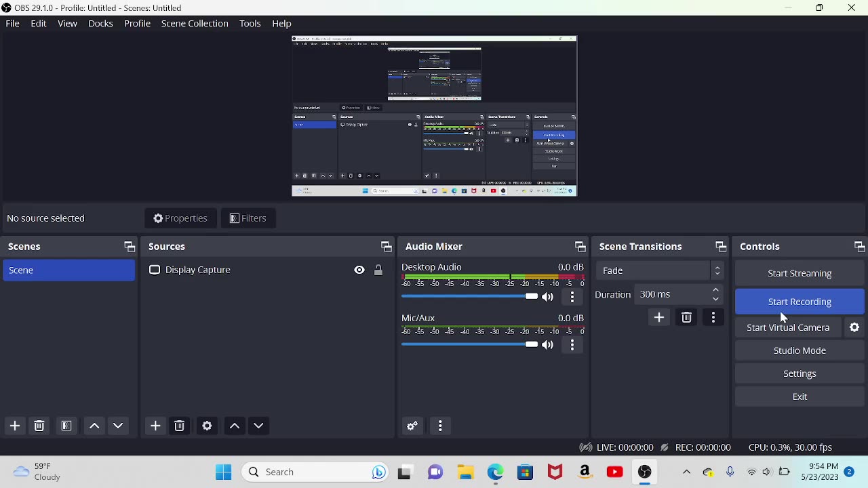The image size is (868, 488).
Task: Float the Controls dock icon
Action: tap(859, 247)
